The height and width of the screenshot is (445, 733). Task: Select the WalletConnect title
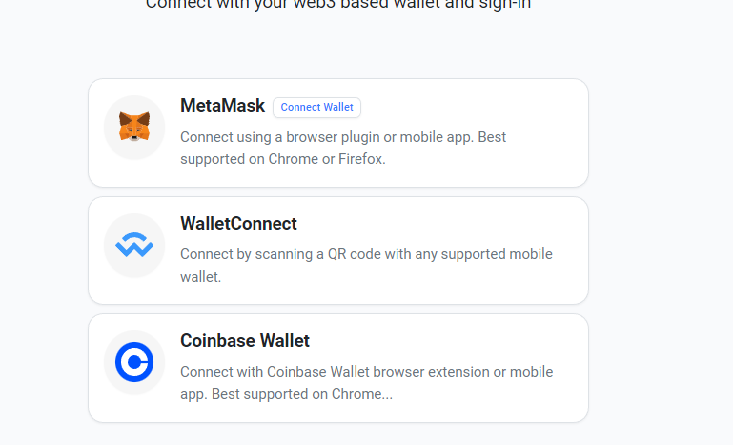238,224
